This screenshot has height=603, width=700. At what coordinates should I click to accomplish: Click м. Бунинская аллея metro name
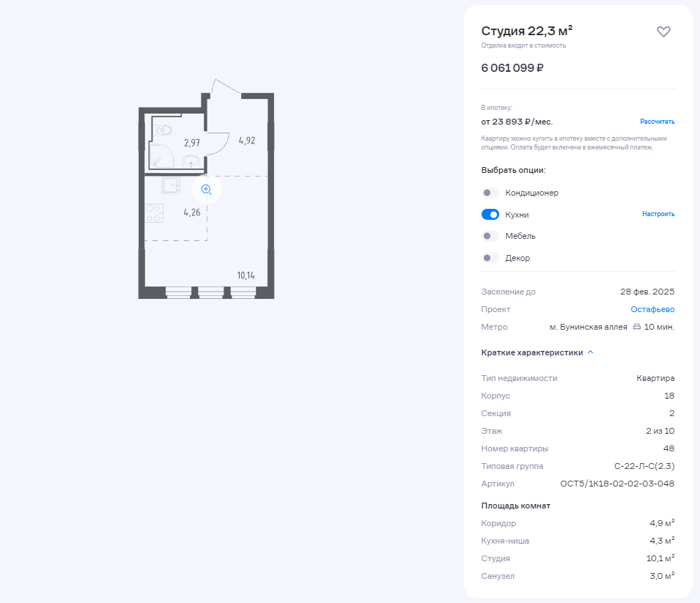(588, 327)
